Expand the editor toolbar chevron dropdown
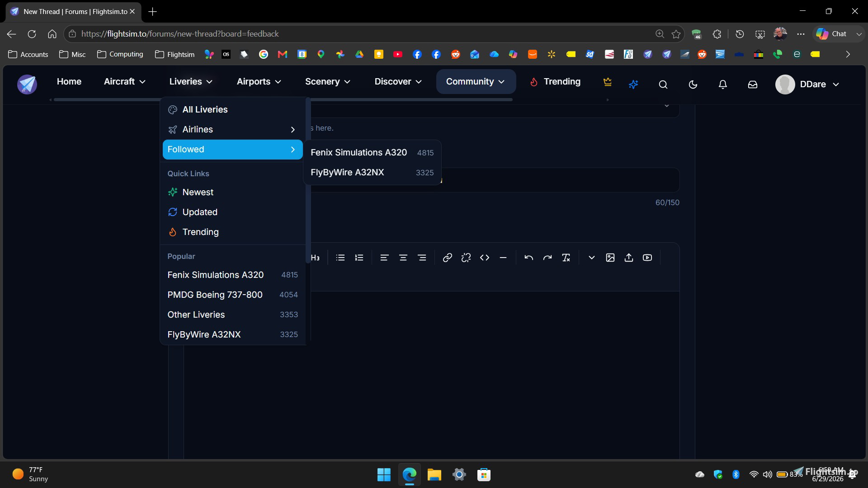 (591, 258)
